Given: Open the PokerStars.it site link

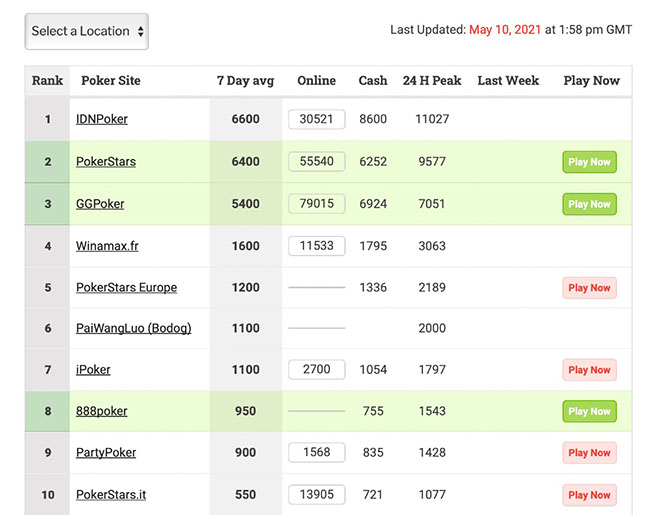Looking at the screenshot, I should 111,495.
